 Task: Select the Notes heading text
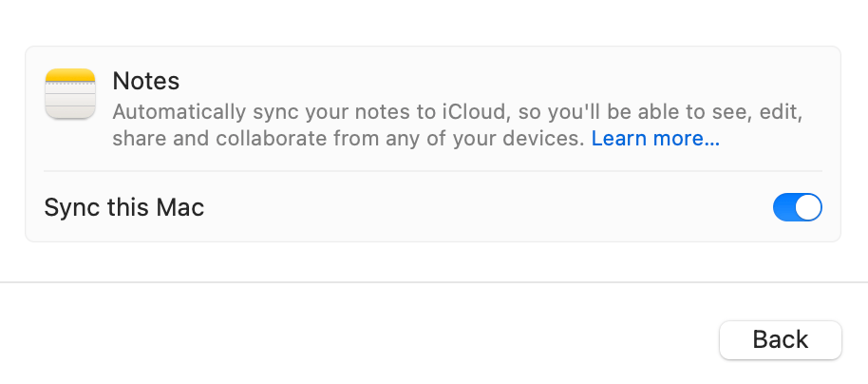coord(146,82)
